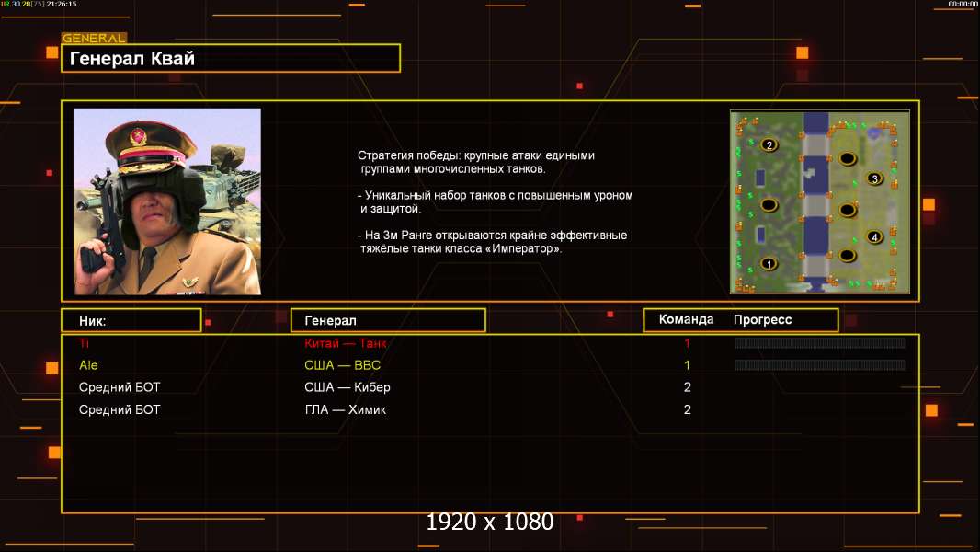The image size is (980, 552).
Task: Click start position 2 on the minimap
Action: click(x=769, y=144)
